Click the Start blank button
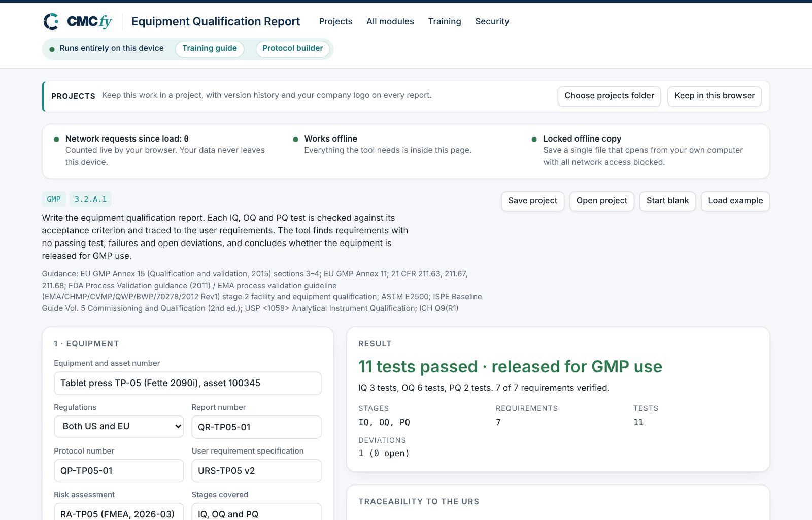 click(668, 201)
